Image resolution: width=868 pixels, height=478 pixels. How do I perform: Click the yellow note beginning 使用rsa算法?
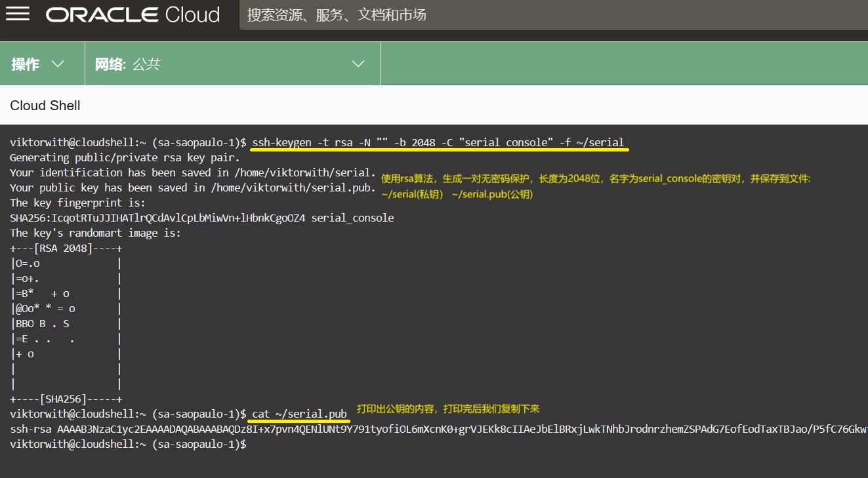click(596, 178)
